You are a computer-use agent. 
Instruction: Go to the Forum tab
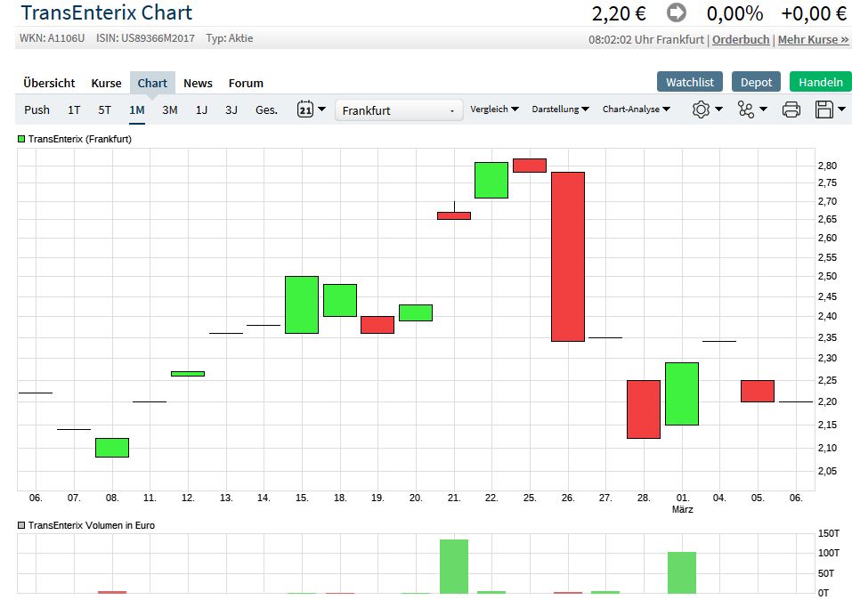tap(246, 83)
